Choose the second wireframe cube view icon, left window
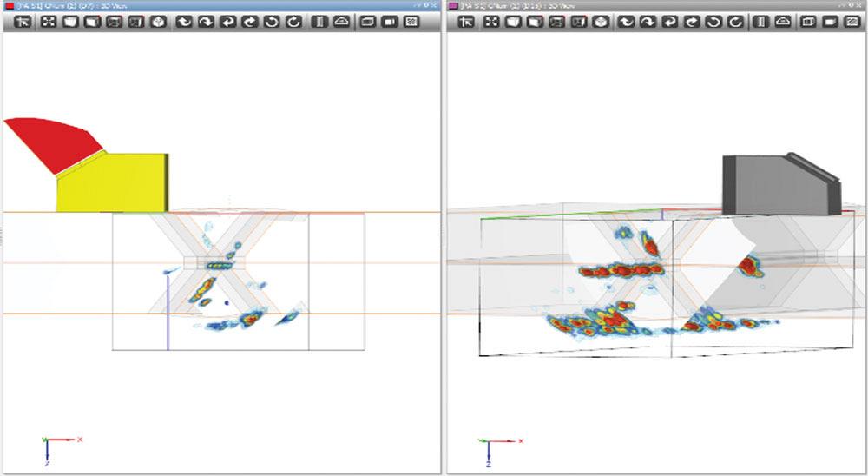The width and height of the screenshot is (868, 476). [x=136, y=22]
